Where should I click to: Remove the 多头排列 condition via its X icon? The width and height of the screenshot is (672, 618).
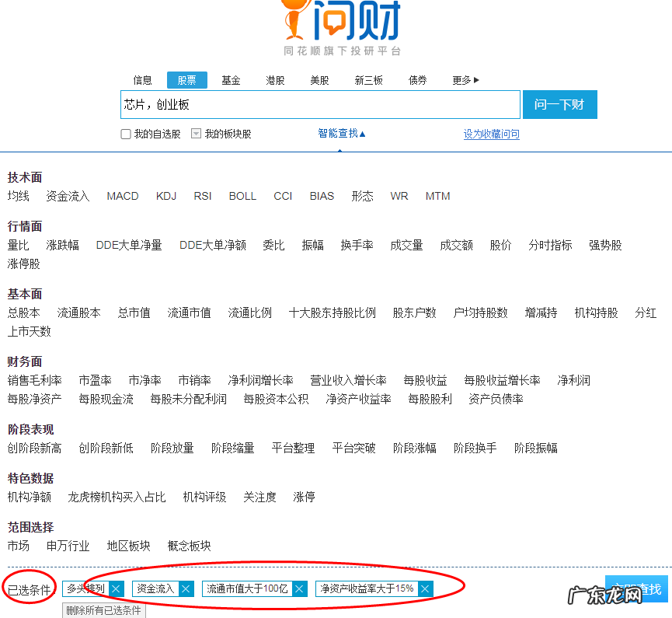coord(115,588)
